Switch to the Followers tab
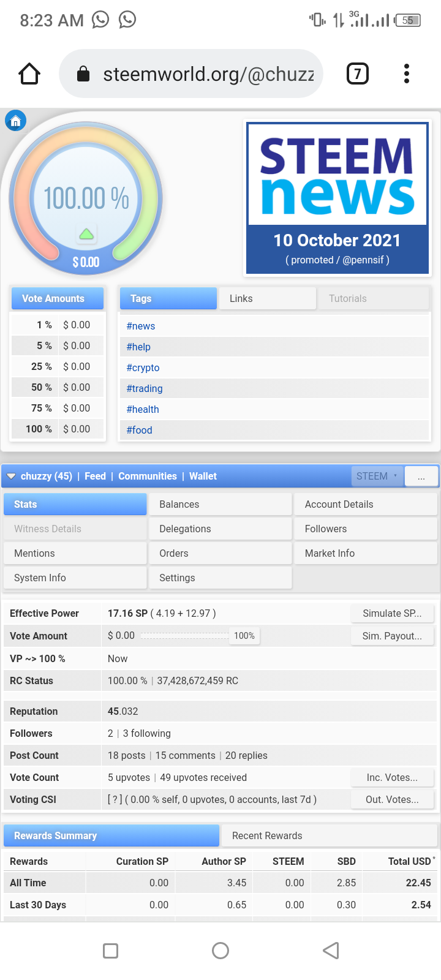Viewport: 441px width, 980px height. (x=366, y=529)
